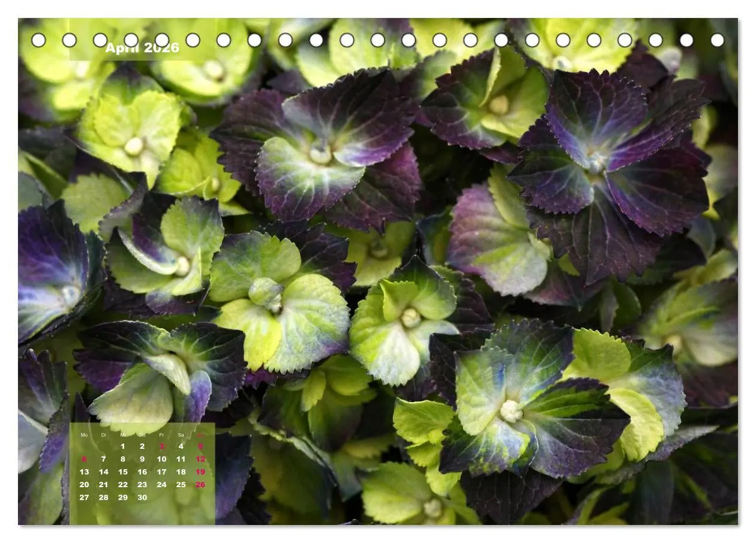This screenshot has width=756, height=543.
Task: Select date 8 in the calendar grid
Action: pyautogui.click(x=123, y=459)
